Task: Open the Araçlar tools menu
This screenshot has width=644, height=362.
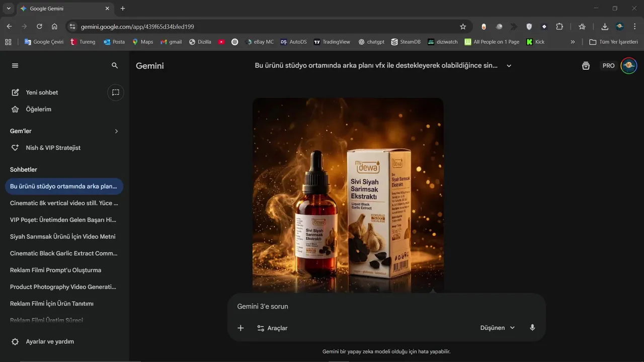Action: pyautogui.click(x=272, y=328)
